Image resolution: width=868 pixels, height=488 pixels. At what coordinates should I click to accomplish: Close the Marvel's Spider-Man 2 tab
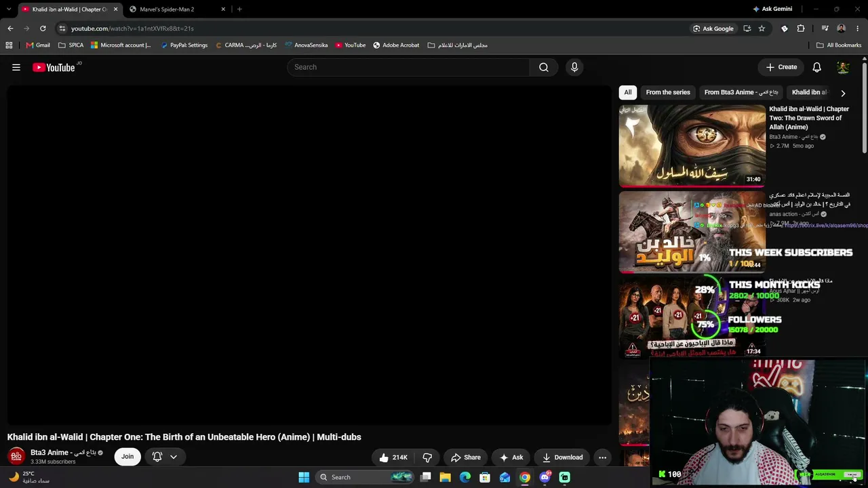coord(222,9)
